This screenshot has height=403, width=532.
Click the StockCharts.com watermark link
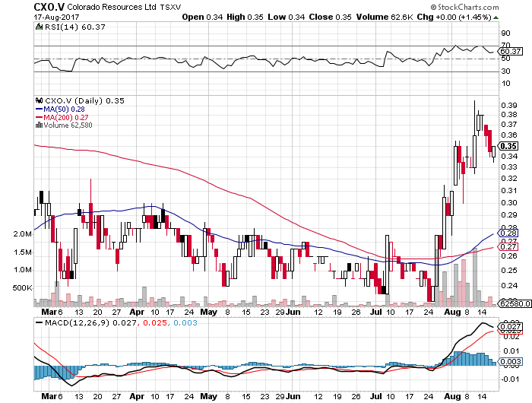pos(464,7)
